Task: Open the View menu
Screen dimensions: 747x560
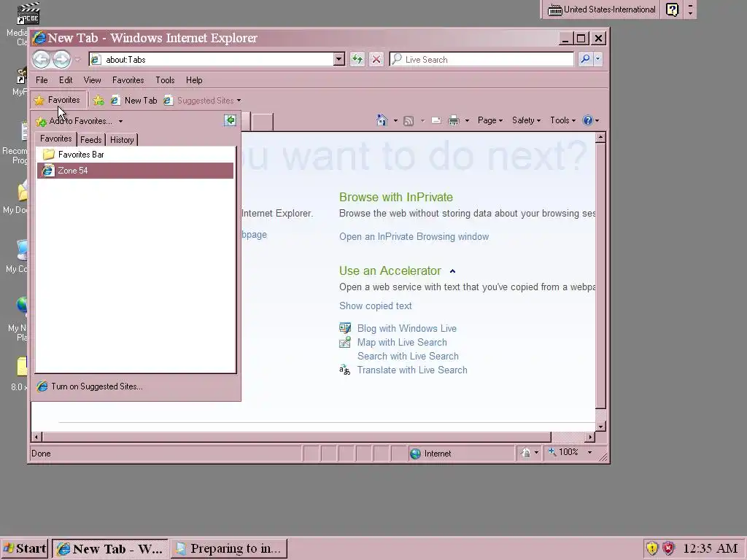Action: click(x=92, y=80)
